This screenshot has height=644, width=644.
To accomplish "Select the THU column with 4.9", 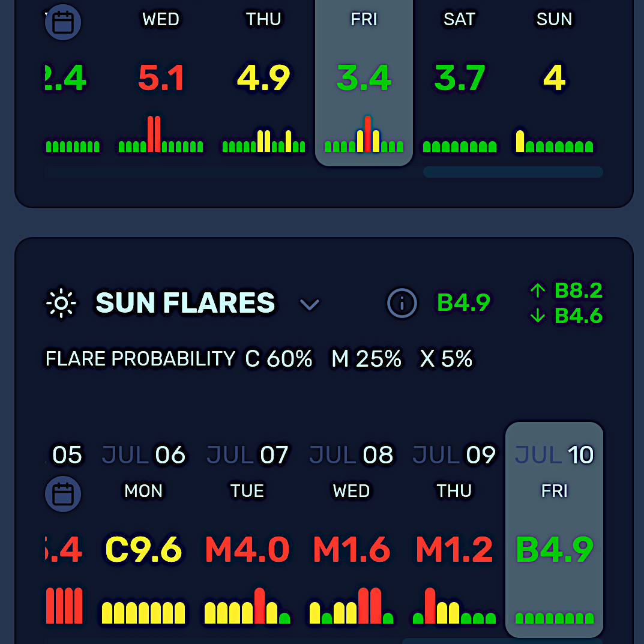I will 263,82.
